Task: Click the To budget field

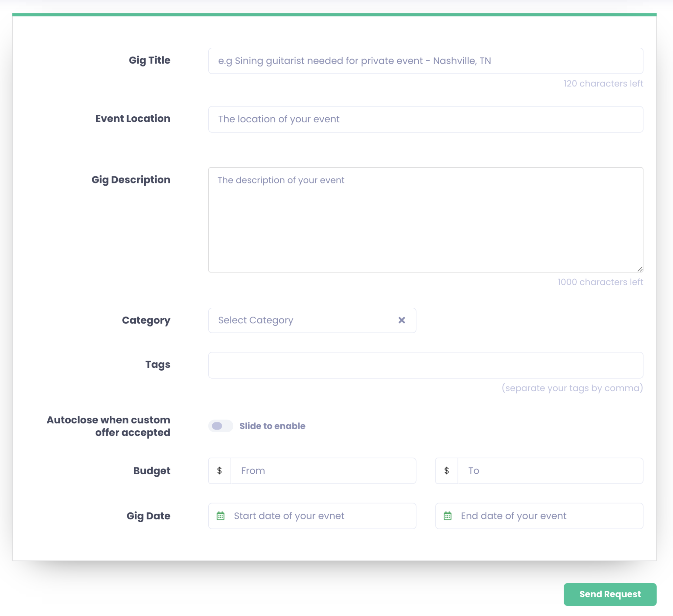Action: (549, 470)
